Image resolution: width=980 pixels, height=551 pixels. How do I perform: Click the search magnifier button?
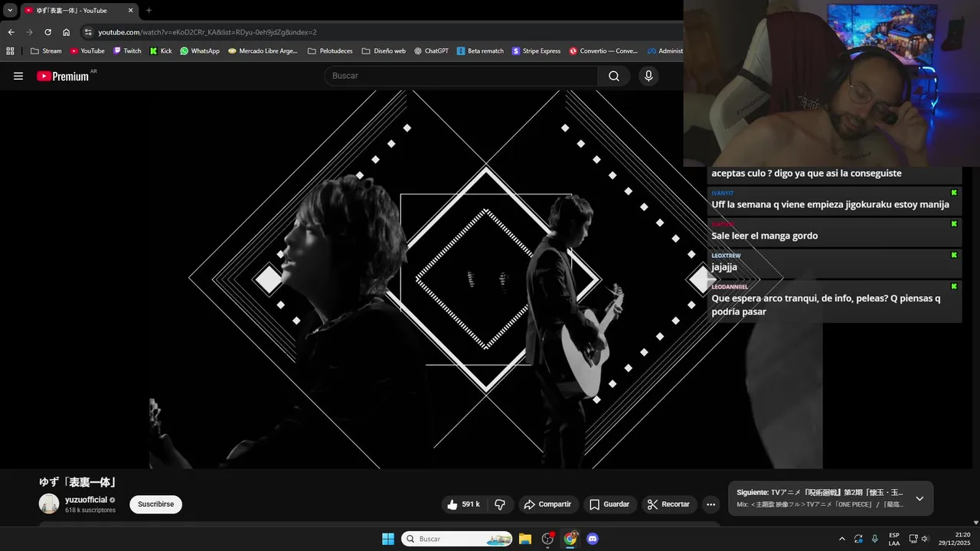coord(614,76)
